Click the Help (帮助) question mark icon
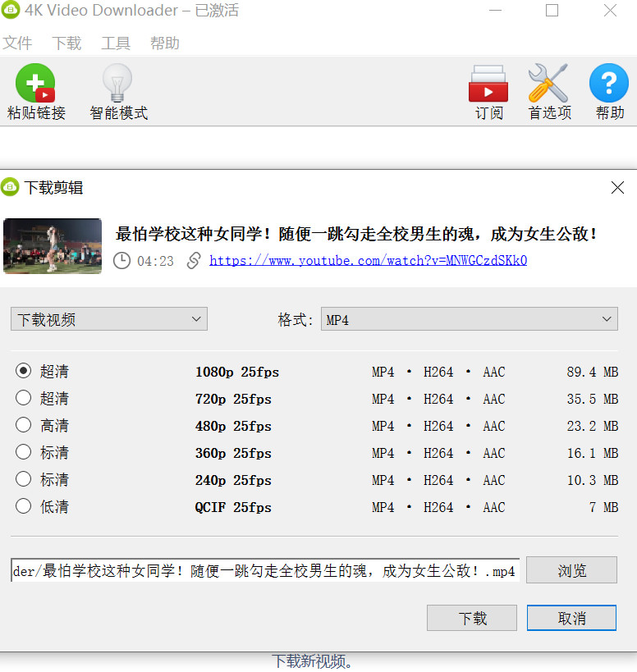 [x=609, y=84]
